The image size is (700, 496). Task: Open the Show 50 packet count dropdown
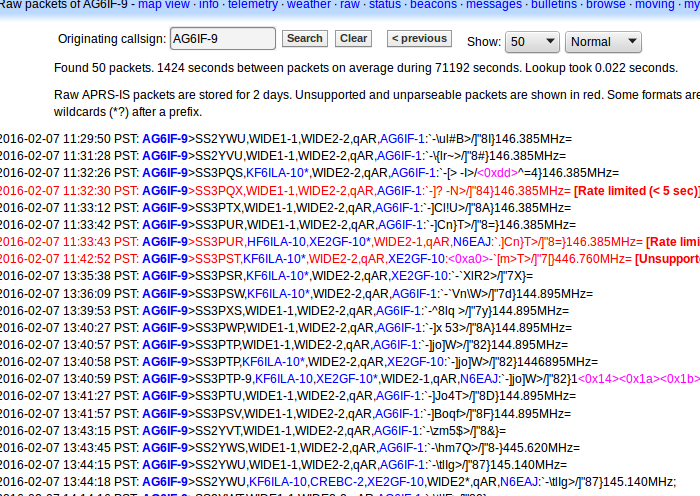tap(532, 43)
